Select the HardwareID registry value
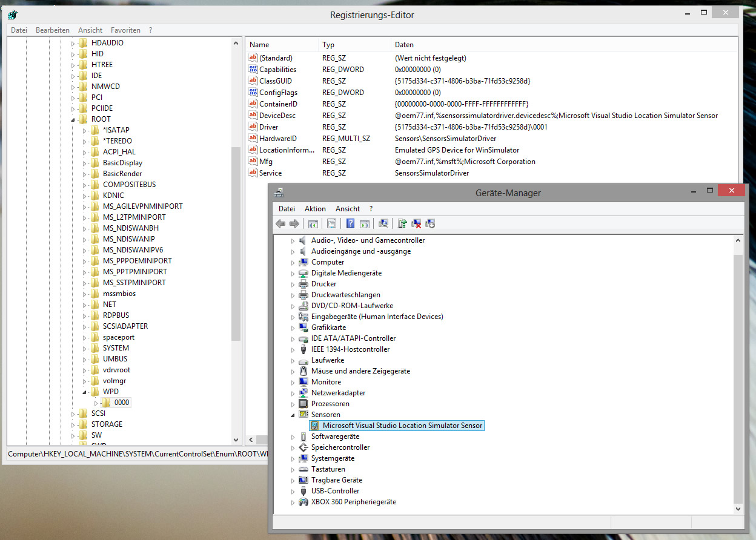The height and width of the screenshot is (540, 756). [x=278, y=139]
